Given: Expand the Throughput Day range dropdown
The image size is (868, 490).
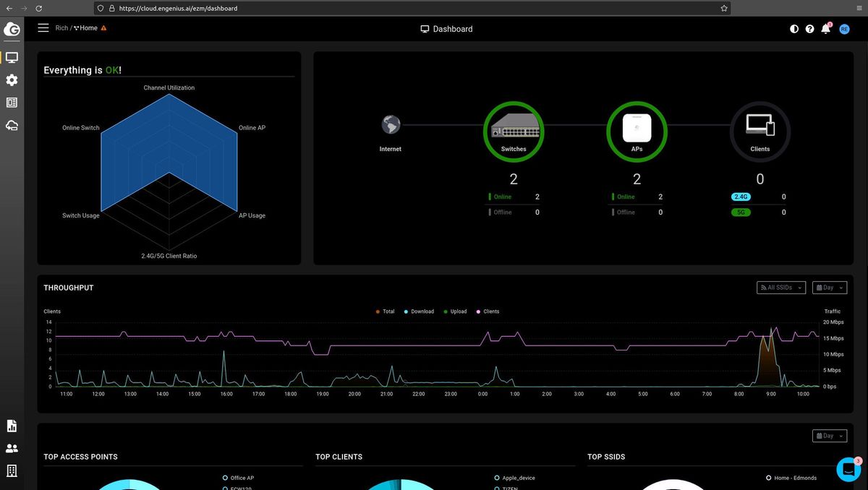Looking at the screenshot, I should pos(830,288).
